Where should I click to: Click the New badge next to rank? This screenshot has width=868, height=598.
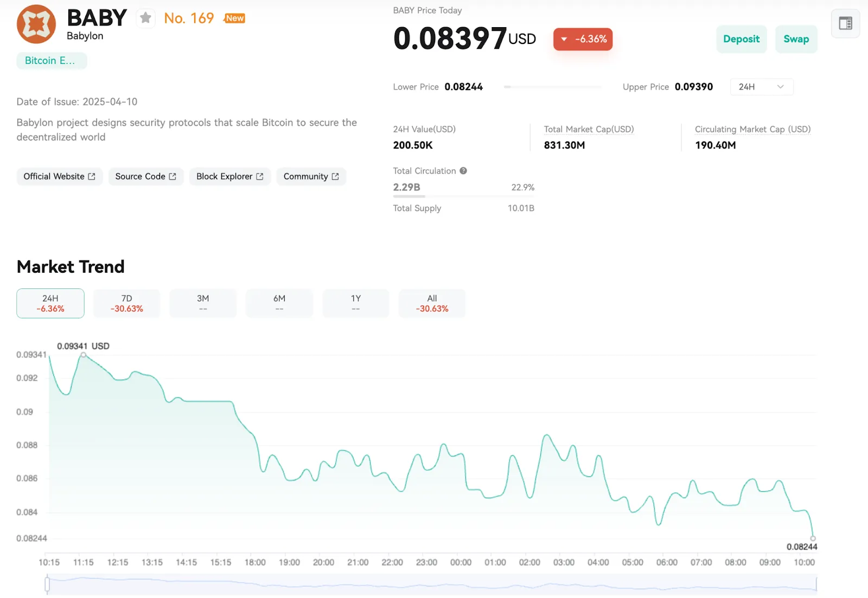(234, 18)
